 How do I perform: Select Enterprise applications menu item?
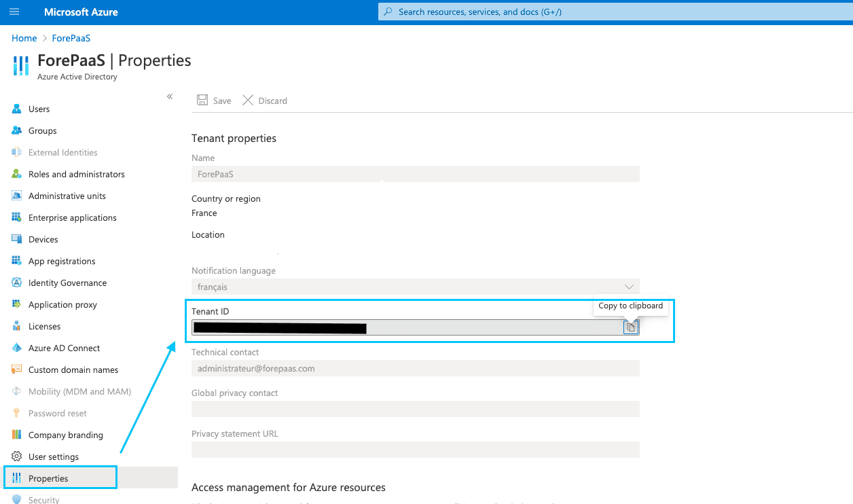(x=73, y=217)
